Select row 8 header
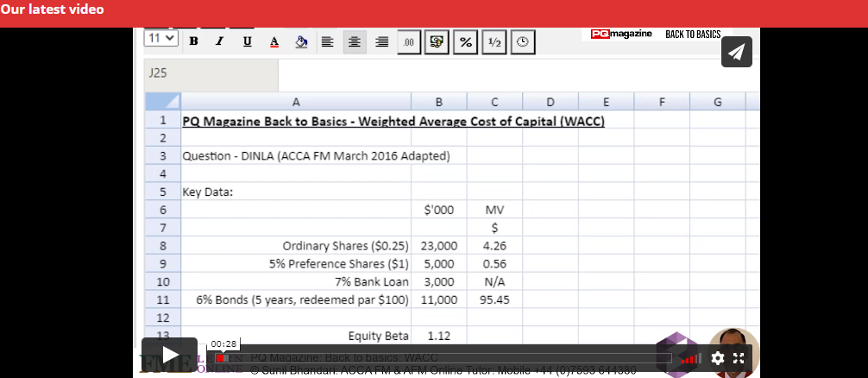This screenshot has width=868, height=378. coord(163,246)
